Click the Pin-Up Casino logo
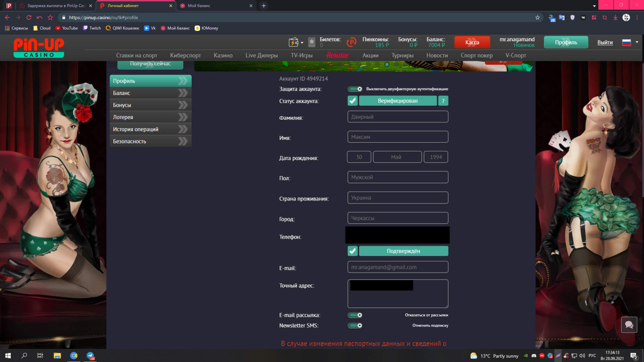 pos(39,48)
